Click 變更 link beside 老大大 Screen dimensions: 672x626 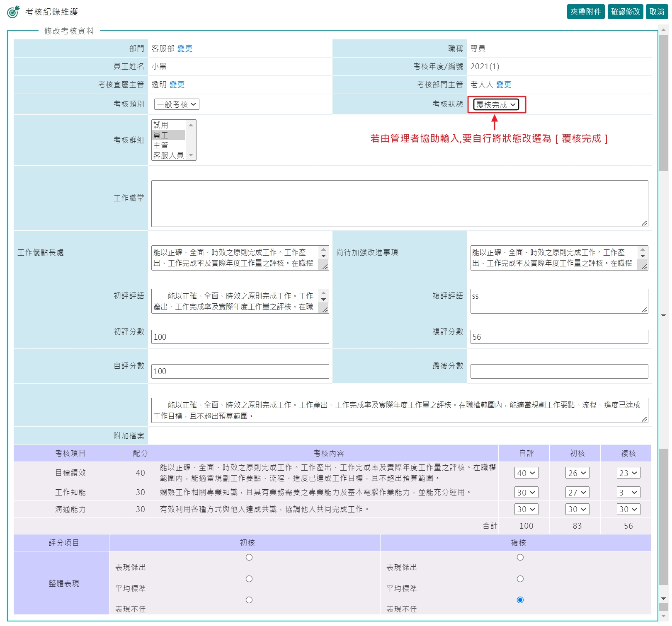pyautogui.click(x=504, y=85)
